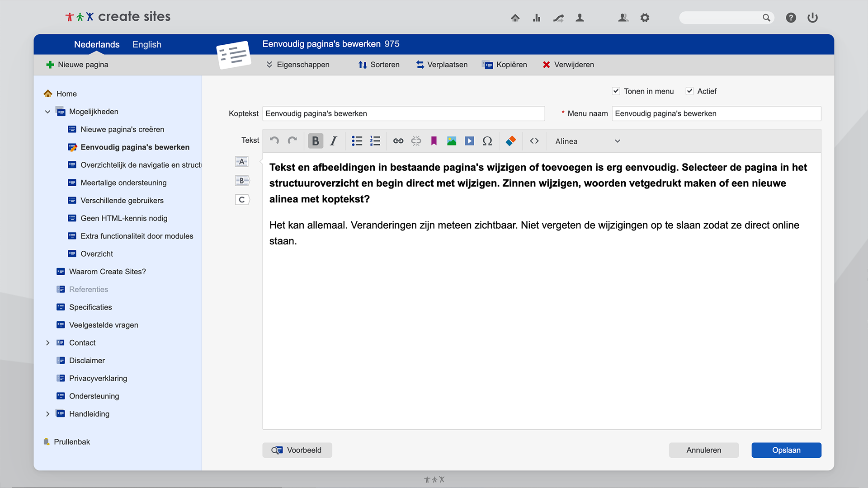Toggle Tonen in menu checkbox
This screenshot has height=488, width=868.
click(x=616, y=91)
